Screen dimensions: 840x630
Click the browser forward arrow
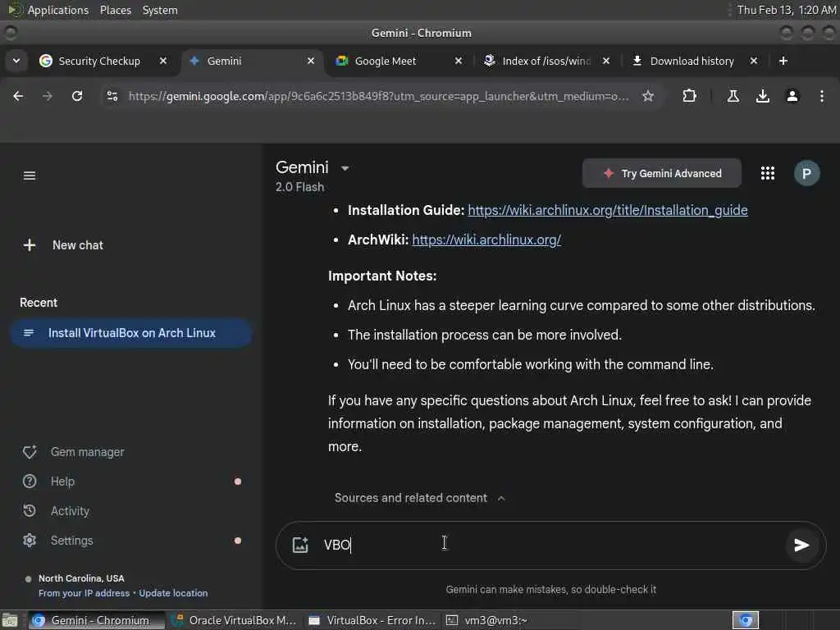coord(48,96)
